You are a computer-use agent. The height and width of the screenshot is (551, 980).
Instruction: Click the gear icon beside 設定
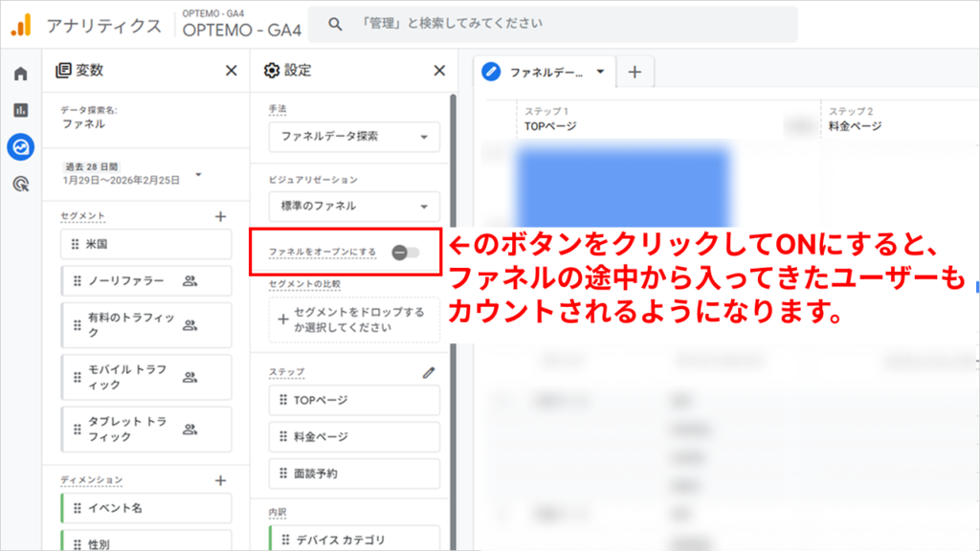tap(269, 70)
